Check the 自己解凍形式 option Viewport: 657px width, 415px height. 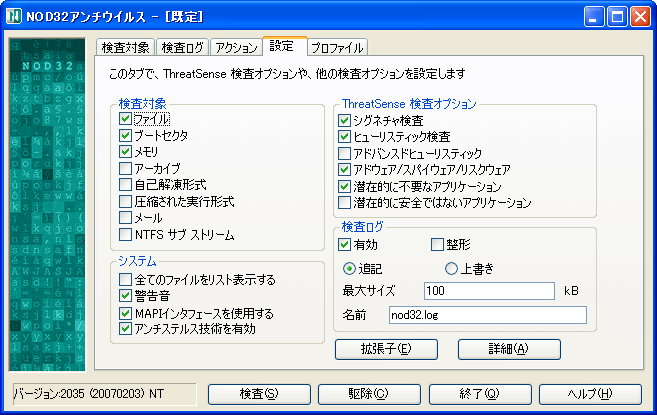(125, 184)
